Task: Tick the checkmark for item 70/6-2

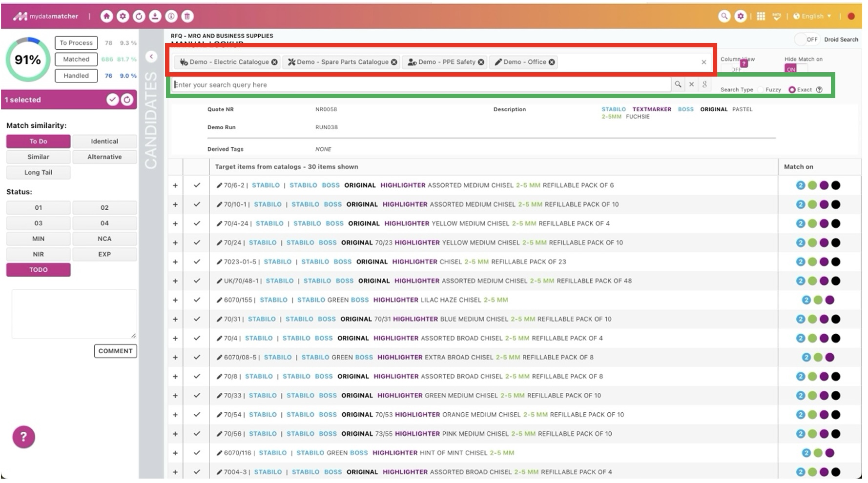Action: point(197,185)
